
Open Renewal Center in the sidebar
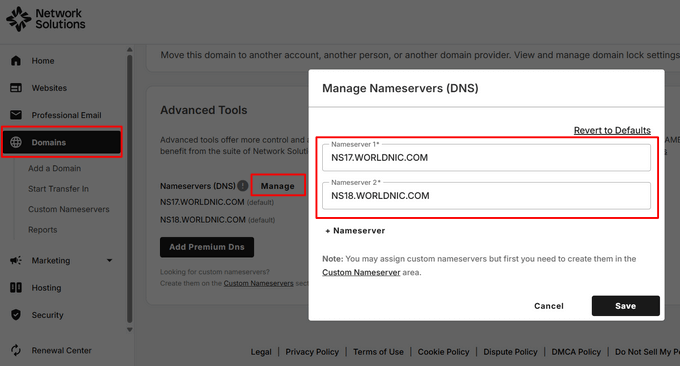click(62, 350)
